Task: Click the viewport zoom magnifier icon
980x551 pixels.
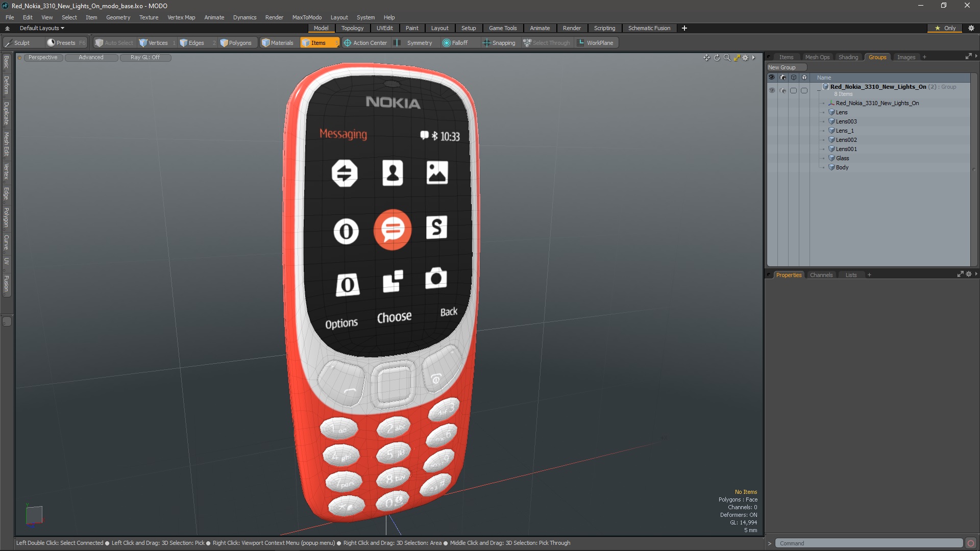Action: 727,58
